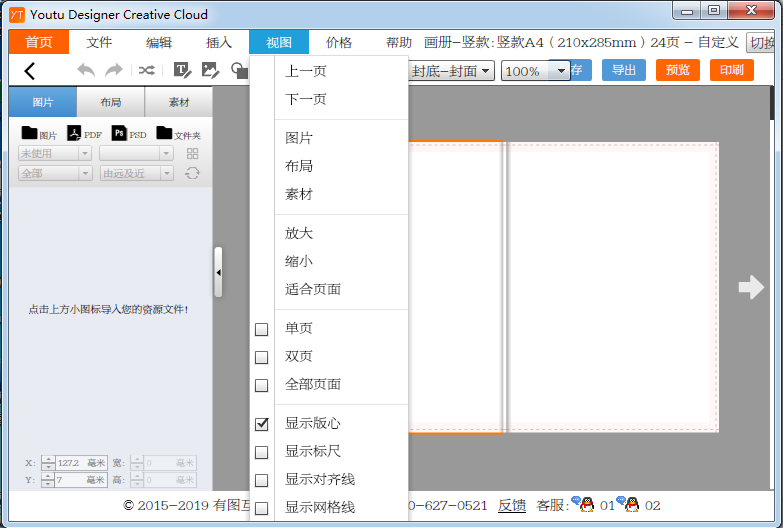Open the 由远及近 sort dropdown
The width and height of the screenshot is (783, 528).
136,173
